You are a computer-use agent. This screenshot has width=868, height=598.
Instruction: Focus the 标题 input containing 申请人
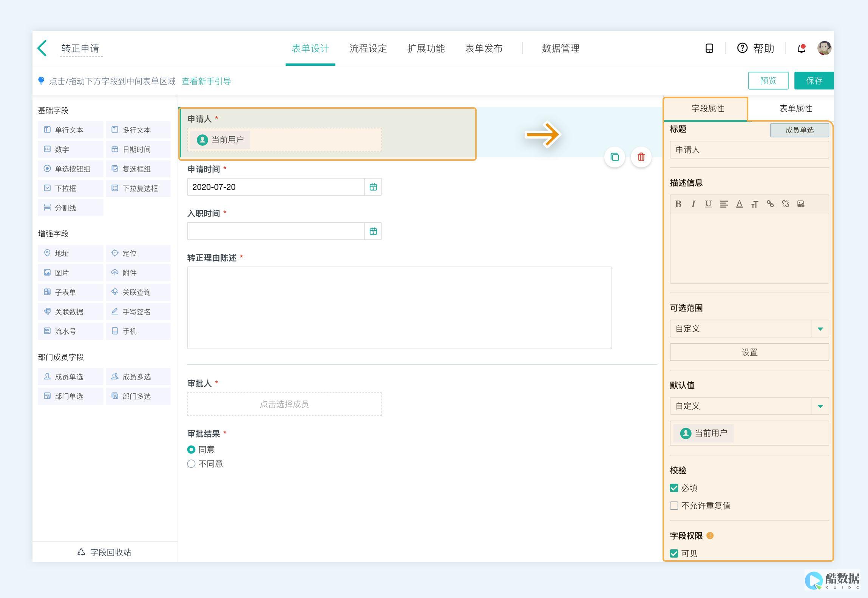coord(749,150)
